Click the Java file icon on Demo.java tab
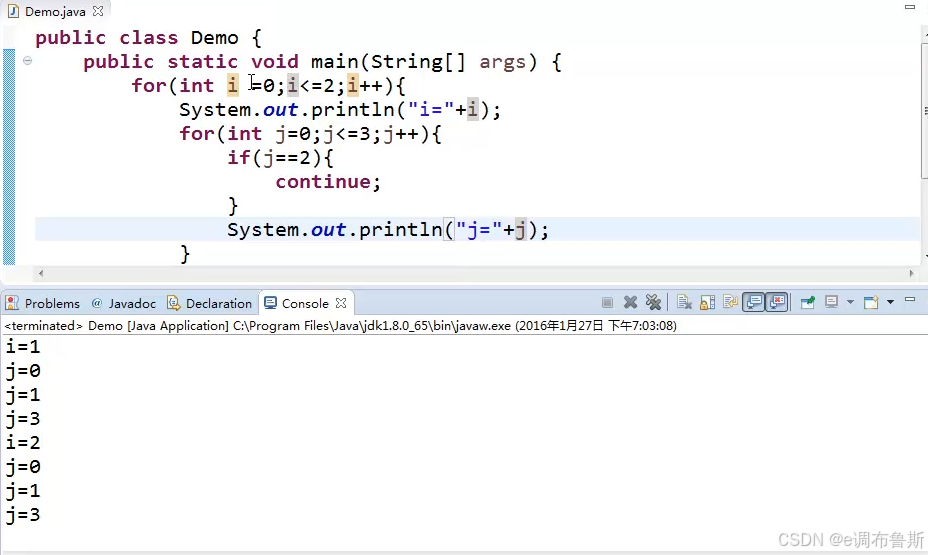The image size is (928, 555). click(x=13, y=11)
